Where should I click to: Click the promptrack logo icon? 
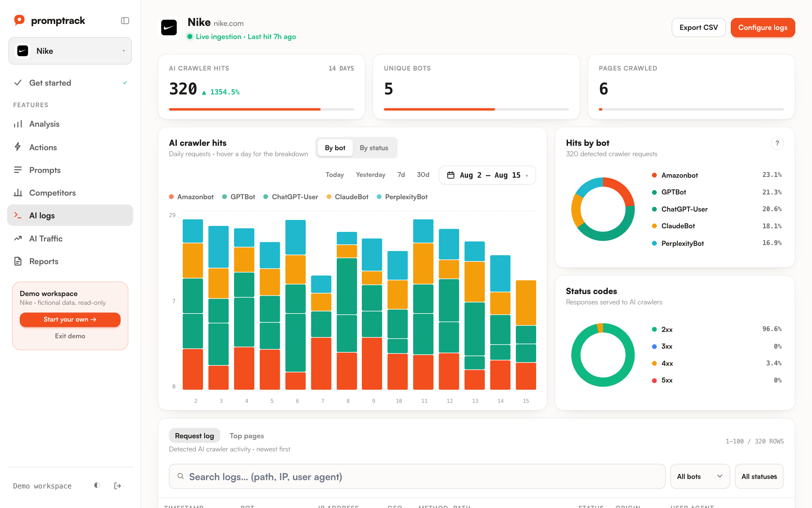pos(19,20)
